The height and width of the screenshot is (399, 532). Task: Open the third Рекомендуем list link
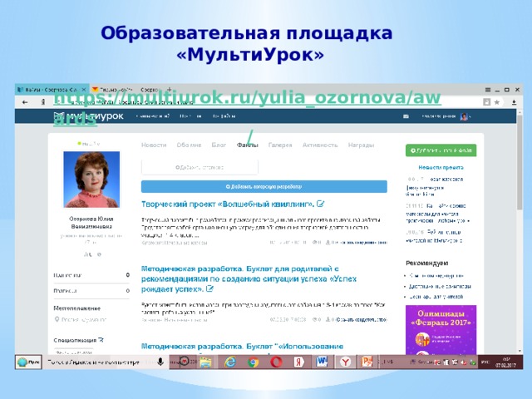click(436, 297)
